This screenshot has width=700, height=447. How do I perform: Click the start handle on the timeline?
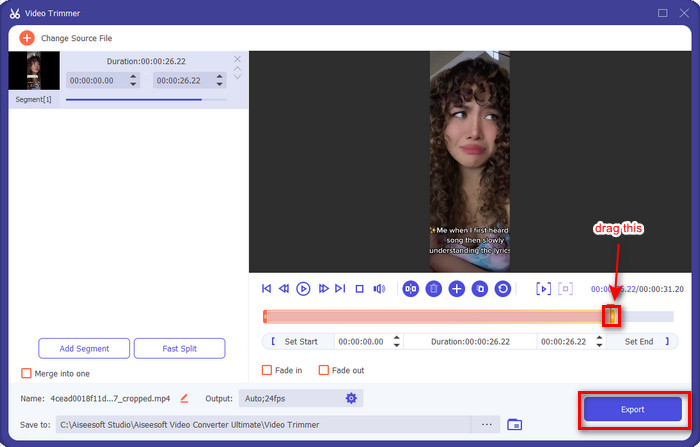pyautogui.click(x=265, y=317)
